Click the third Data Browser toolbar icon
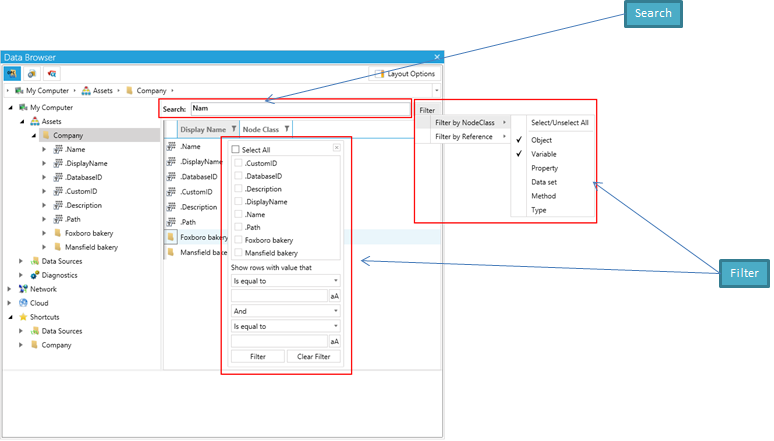The height and width of the screenshot is (441, 774). (51, 74)
